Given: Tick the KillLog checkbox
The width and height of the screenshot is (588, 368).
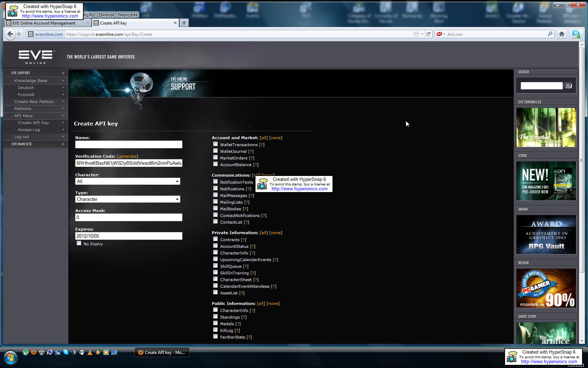Looking at the screenshot, I should (216, 330).
